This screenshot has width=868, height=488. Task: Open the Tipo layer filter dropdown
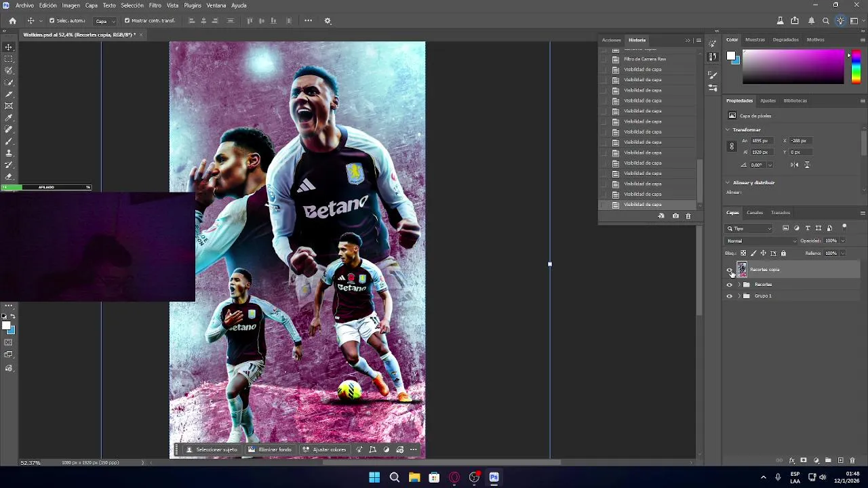coord(749,228)
